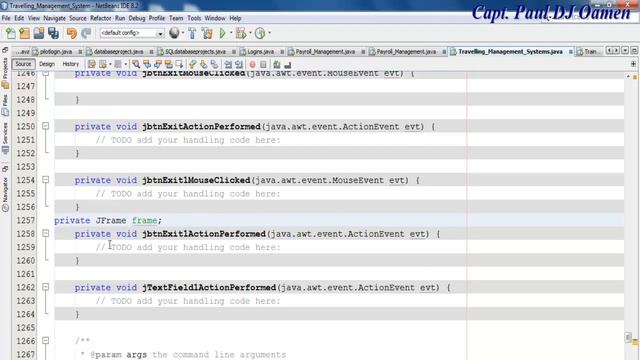This screenshot has width=640, height=360.
Task: Shift line right icon in editor toolbar
Action: [x=239, y=64]
